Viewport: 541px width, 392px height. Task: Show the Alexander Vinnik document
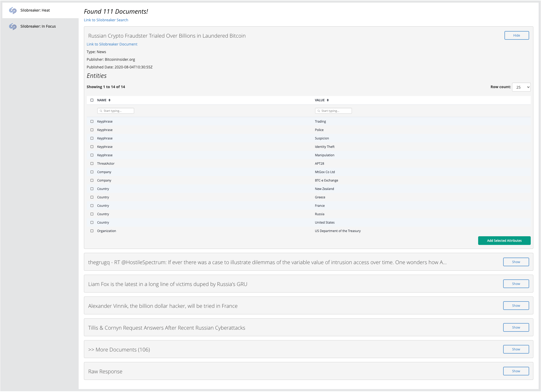coord(516,306)
